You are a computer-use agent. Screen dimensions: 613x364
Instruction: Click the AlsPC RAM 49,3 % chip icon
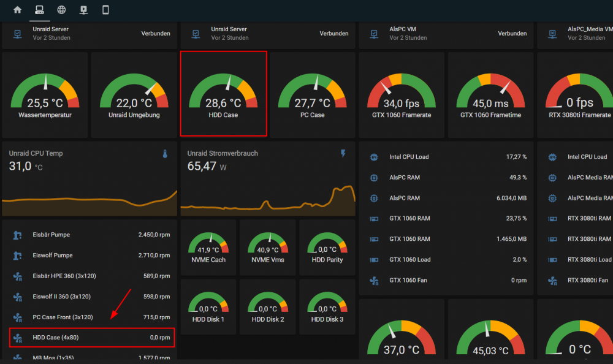point(374,178)
